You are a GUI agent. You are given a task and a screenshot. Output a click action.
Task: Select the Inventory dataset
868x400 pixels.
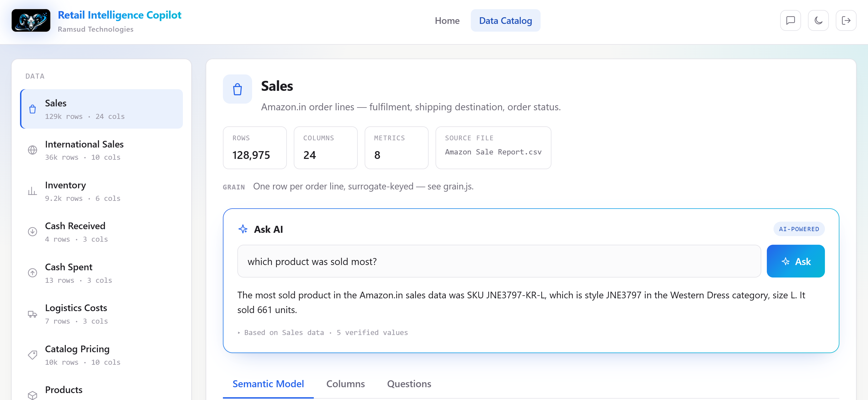point(101,191)
